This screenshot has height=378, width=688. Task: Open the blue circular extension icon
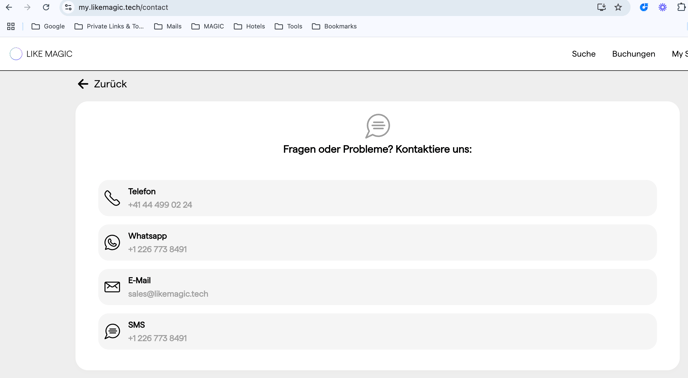tap(644, 7)
